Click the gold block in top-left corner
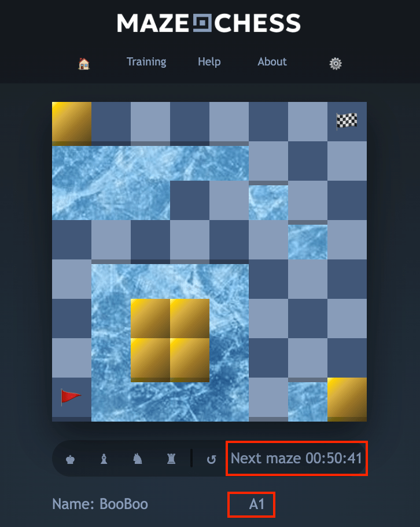This screenshot has width=420, height=527. click(72, 123)
